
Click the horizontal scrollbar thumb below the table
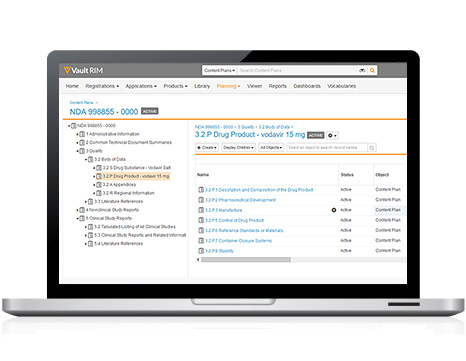(x=246, y=260)
